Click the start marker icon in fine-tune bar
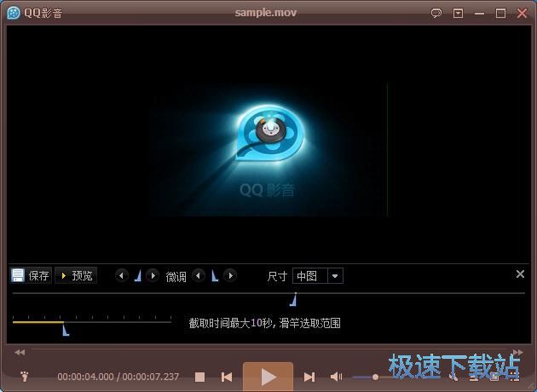The image size is (537, 392). click(138, 275)
